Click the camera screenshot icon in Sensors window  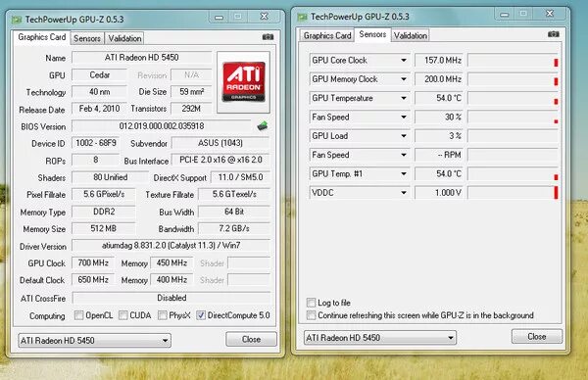pos(554,34)
